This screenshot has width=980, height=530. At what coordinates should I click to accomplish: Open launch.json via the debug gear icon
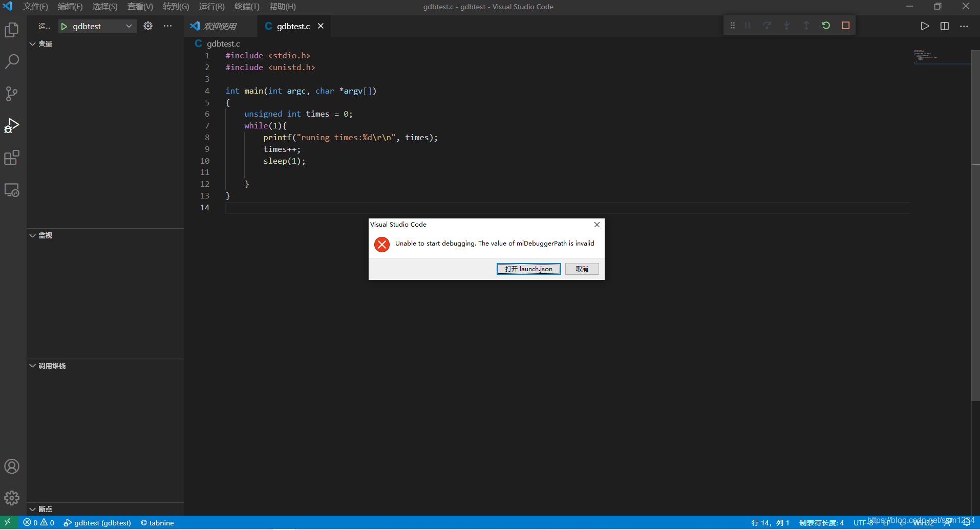point(148,26)
